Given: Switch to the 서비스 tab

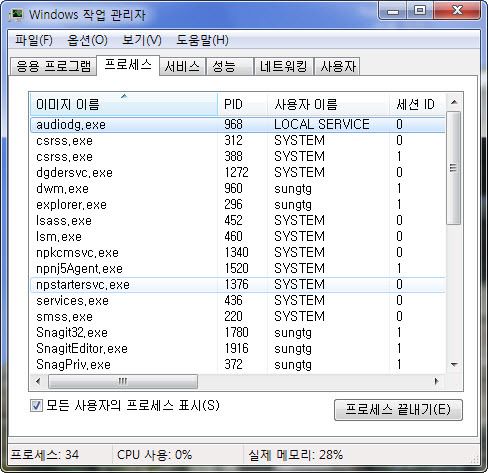Looking at the screenshot, I should click(182, 66).
